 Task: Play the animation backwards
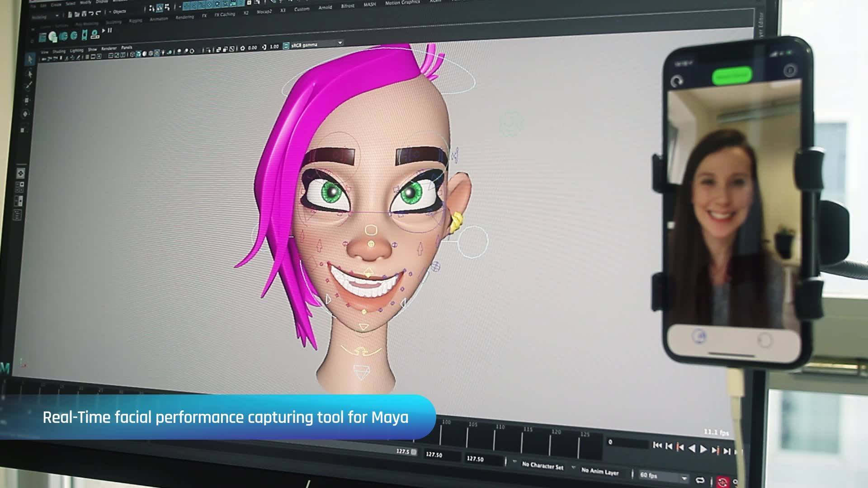pos(692,448)
